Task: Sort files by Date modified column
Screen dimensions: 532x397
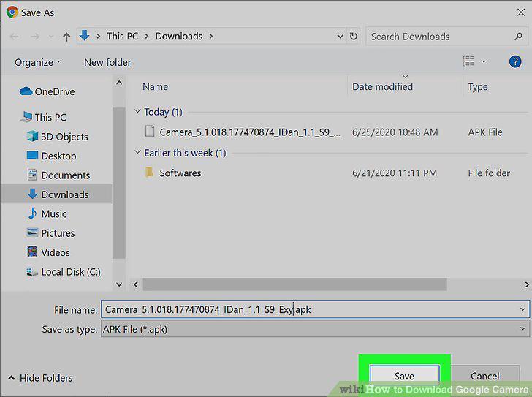Action: coord(382,87)
